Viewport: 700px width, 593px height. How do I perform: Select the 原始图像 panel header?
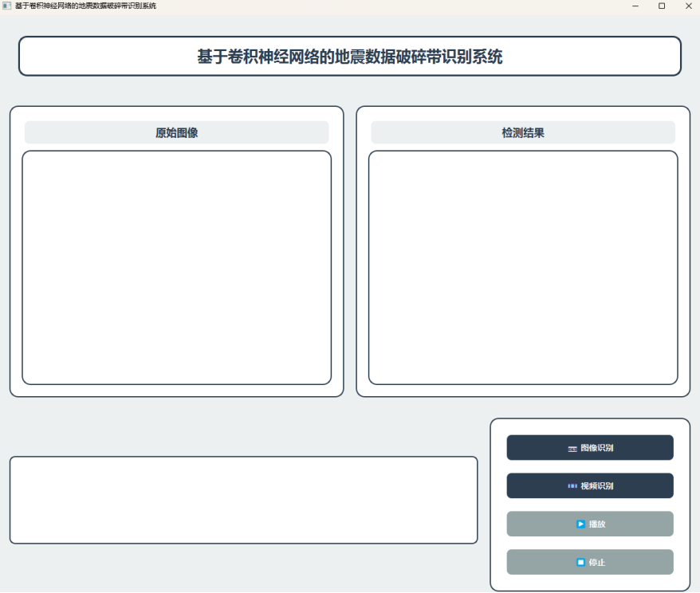pos(177,132)
